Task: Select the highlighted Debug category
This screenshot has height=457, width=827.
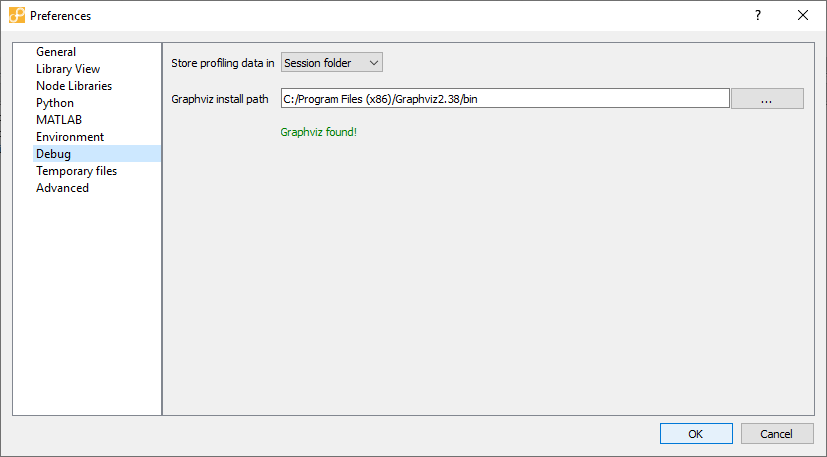Action: tap(54, 154)
